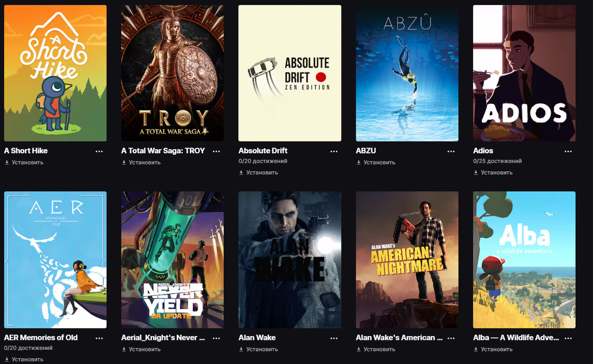Install A Short Hike via Установить

(x=24, y=163)
